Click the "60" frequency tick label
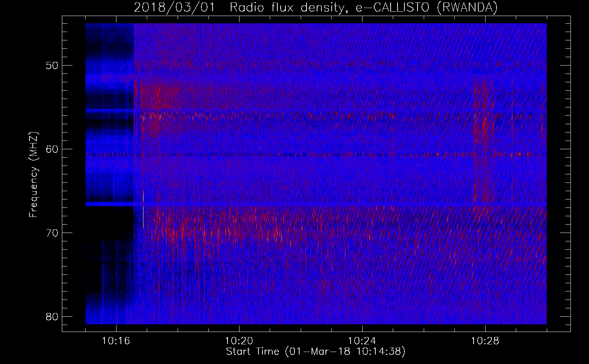The height and width of the screenshot is (364, 589). click(x=52, y=149)
